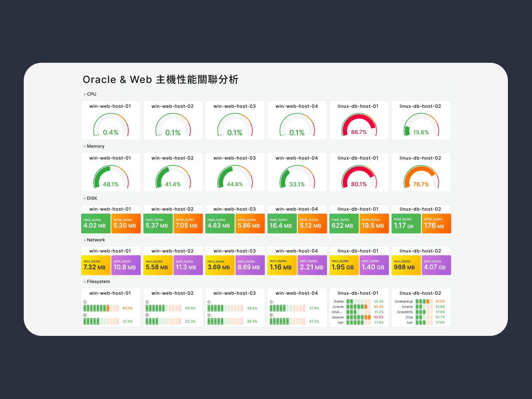Collapse the CPU section row
532x399 pixels.
[90, 94]
